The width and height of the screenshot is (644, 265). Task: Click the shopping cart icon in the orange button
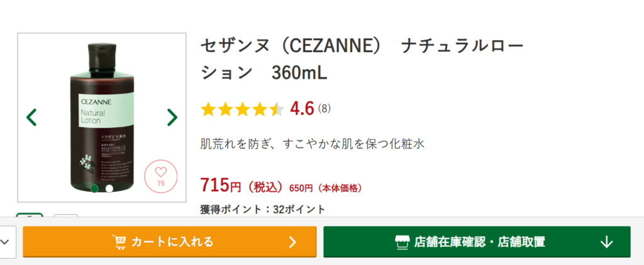(x=119, y=242)
